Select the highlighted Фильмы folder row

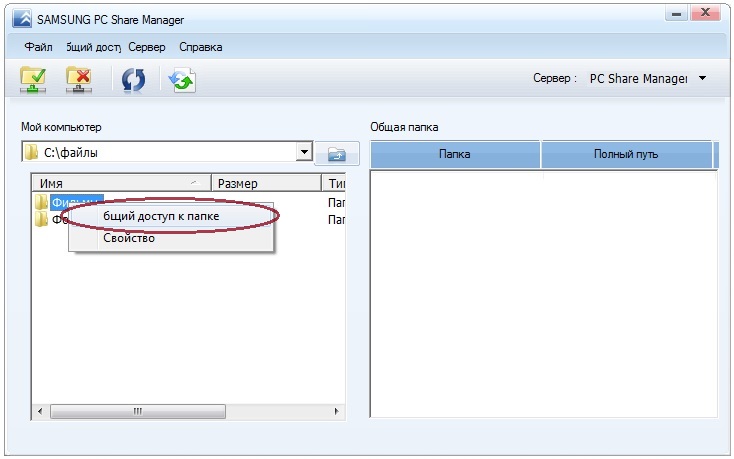76,202
